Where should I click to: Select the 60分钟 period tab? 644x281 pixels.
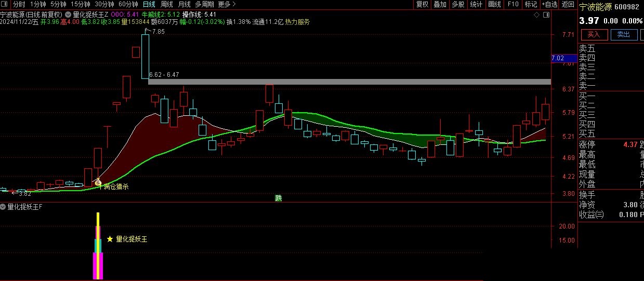[x=128, y=4]
